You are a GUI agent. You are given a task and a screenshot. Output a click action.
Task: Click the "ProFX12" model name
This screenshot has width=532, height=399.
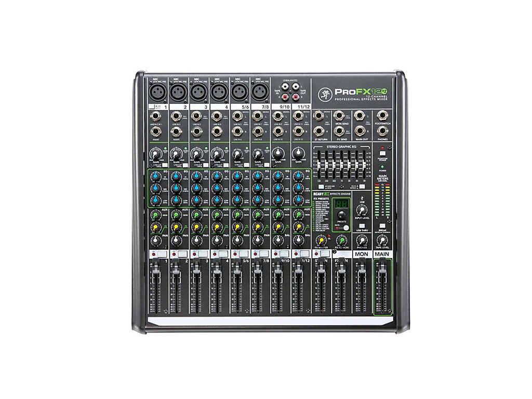[x=361, y=91]
